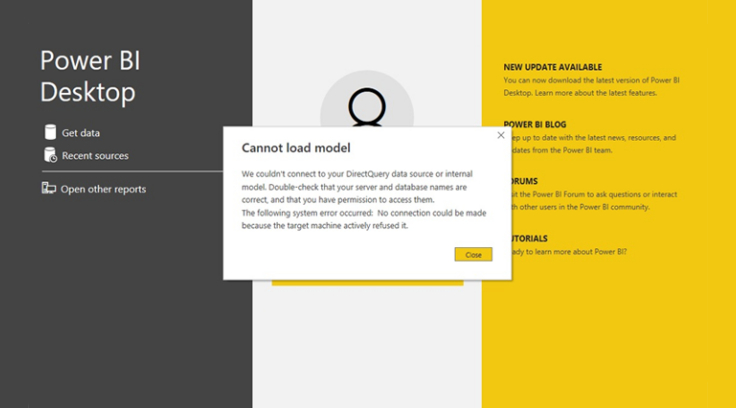Click the 'Power BI Desktop' title text
The width and height of the screenshot is (736, 408).
(90, 76)
